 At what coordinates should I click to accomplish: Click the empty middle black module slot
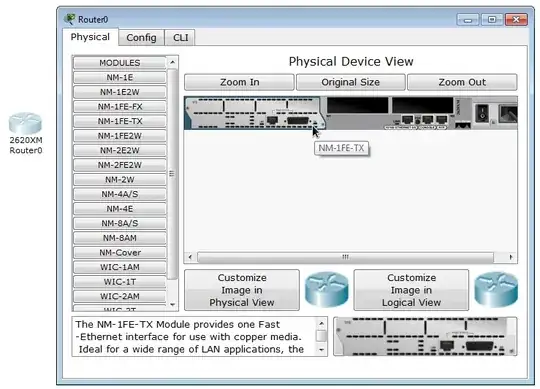point(357,105)
